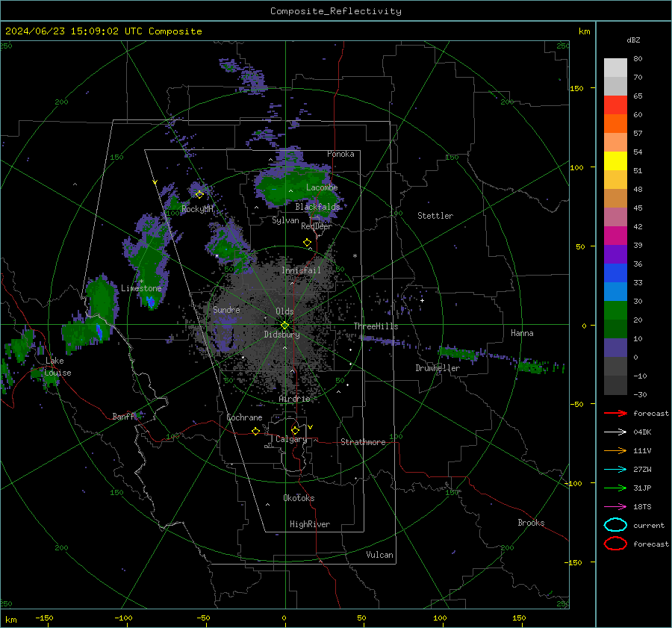Select the Sundre label

[x=226, y=310]
